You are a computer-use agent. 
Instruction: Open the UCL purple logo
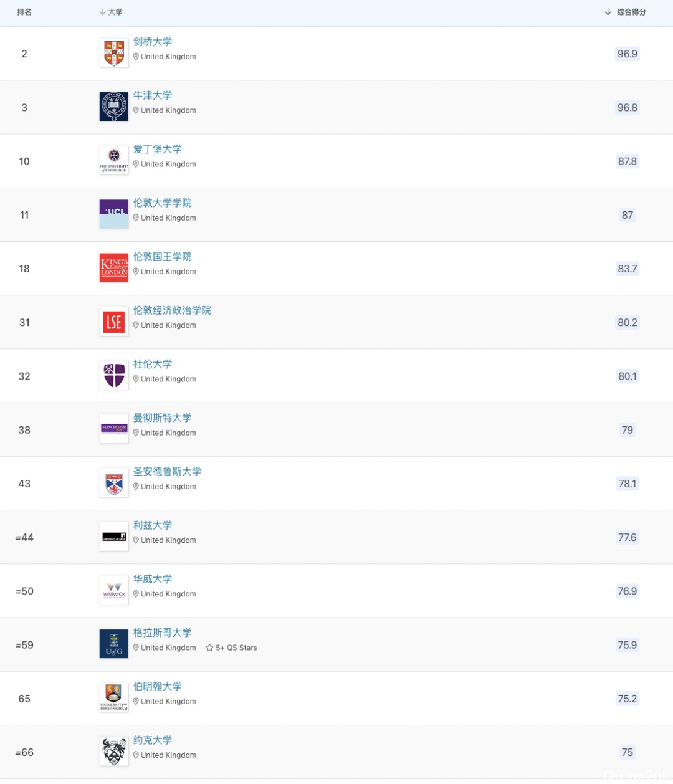pyautogui.click(x=114, y=214)
